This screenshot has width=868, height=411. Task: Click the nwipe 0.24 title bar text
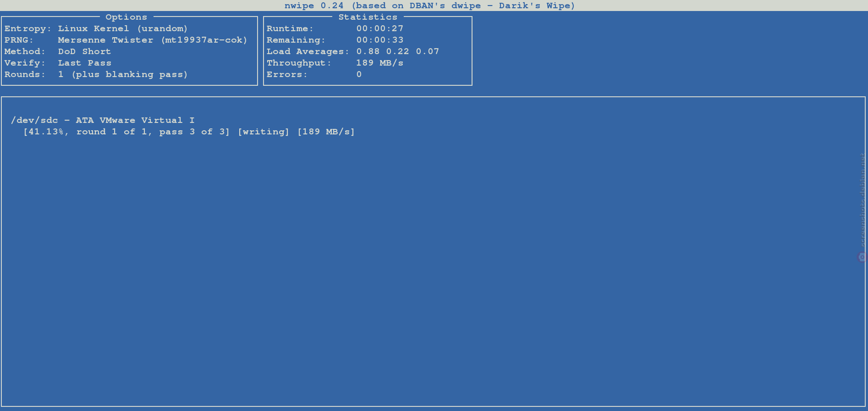coord(429,6)
